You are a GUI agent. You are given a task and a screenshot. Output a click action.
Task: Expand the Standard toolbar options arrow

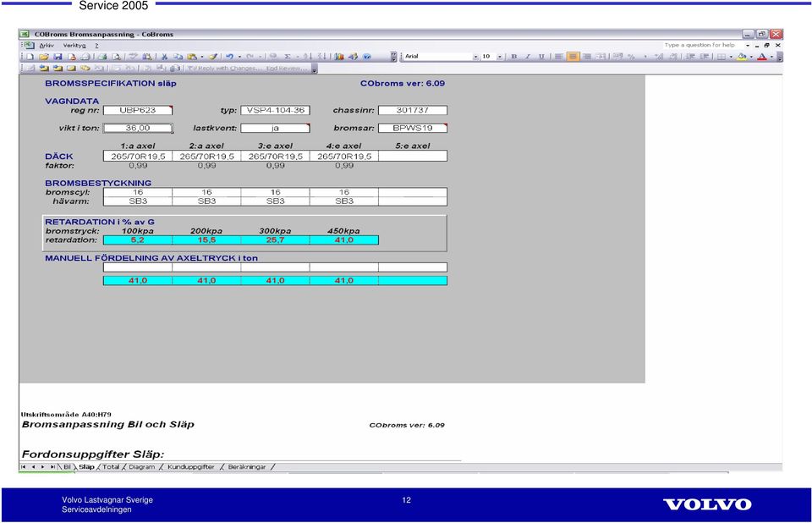(393, 57)
